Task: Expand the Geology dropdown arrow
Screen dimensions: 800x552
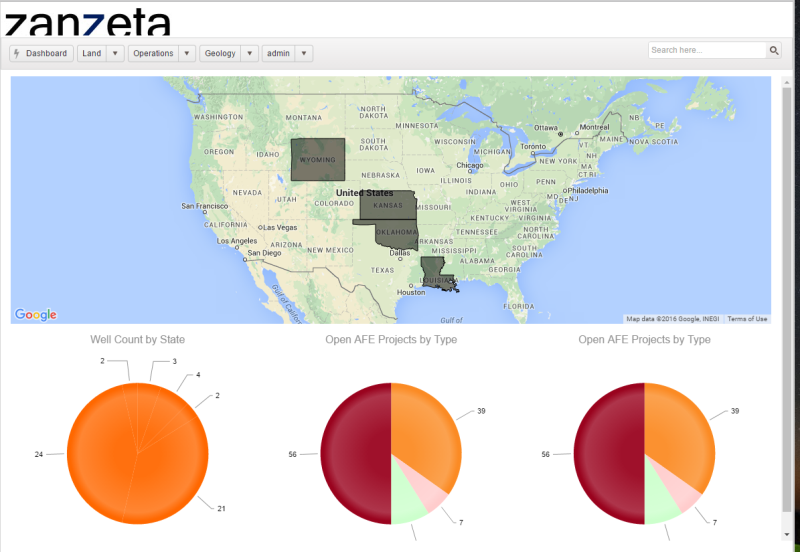Action: [x=249, y=54]
